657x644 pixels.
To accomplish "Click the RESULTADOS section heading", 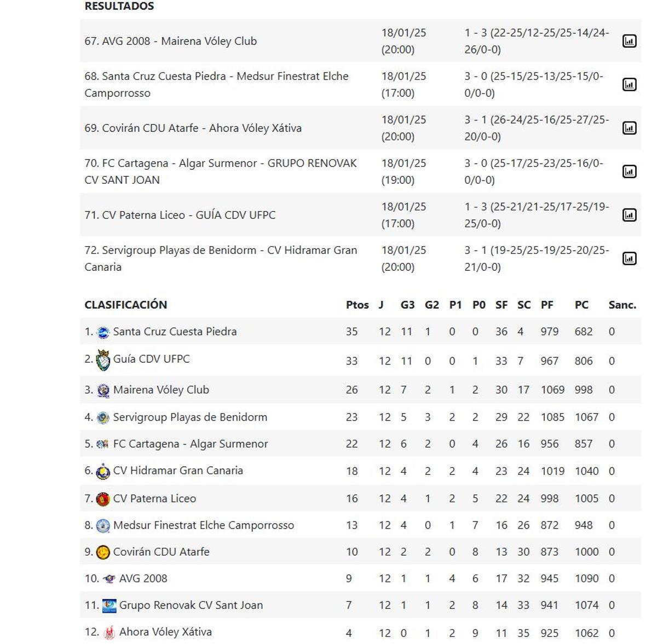I will pyautogui.click(x=118, y=6).
